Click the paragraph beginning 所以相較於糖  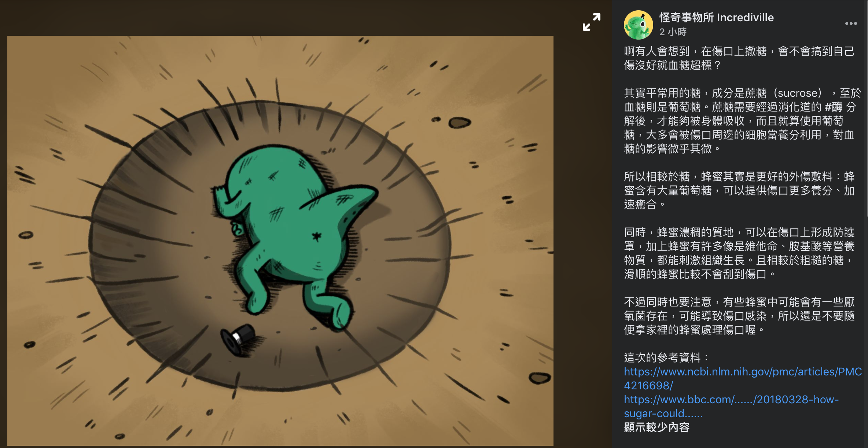tap(739, 190)
